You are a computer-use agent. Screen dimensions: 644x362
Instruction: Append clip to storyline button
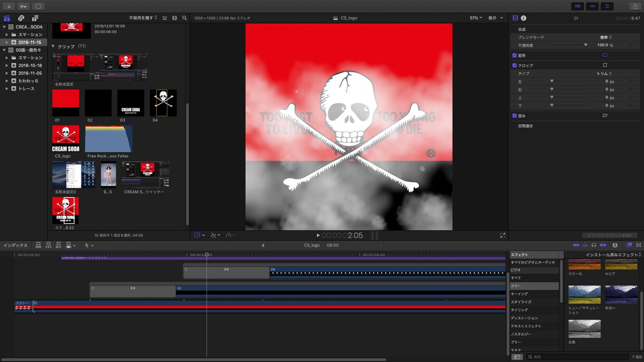pos(59,245)
